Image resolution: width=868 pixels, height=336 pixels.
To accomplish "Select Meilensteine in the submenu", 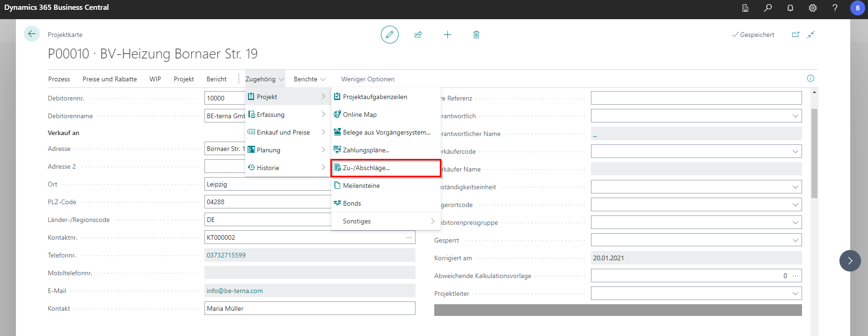I will coord(361,186).
